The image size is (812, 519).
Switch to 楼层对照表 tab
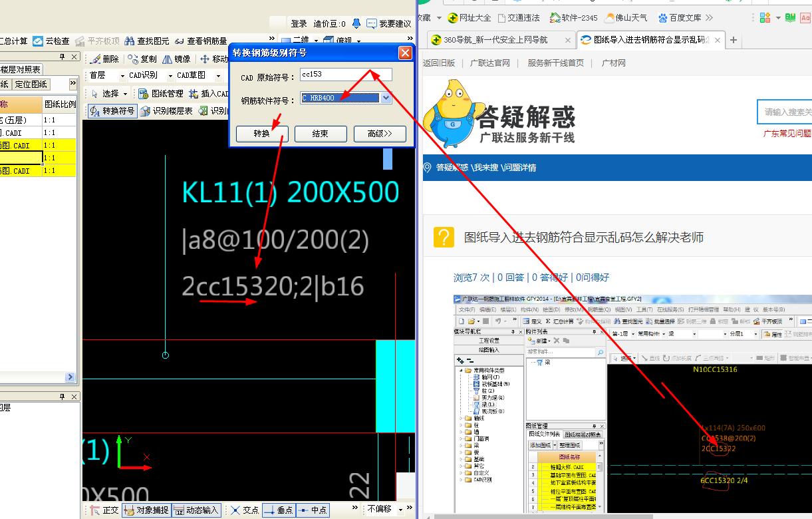click(21, 69)
